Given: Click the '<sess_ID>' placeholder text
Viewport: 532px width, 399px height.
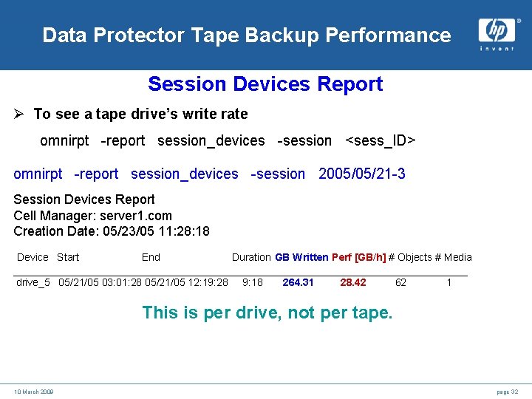Looking at the screenshot, I should pyautogui.click(x=381, y=140).
